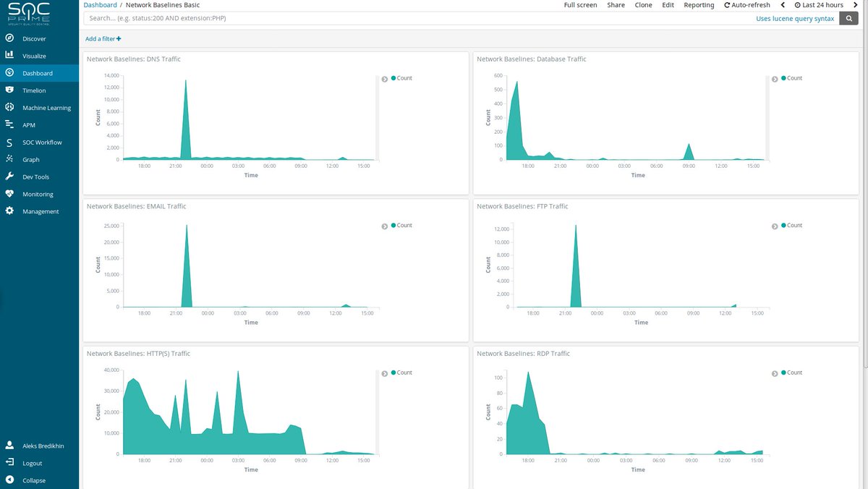Click Network Baselines Basic breadcrumb text
The height and width of the screenshot is (489, 868).
point(163,5)
